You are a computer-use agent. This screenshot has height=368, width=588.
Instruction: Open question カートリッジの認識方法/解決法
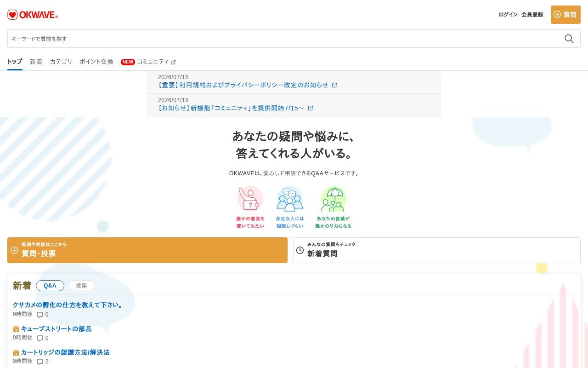[x=65, y=352]
